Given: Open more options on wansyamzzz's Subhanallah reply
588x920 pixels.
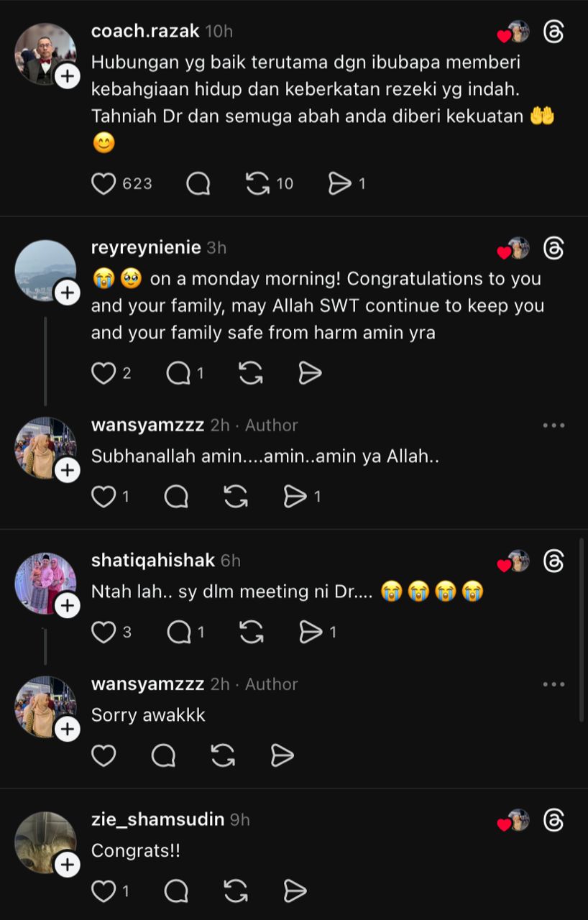Looking at the screenshot, I should (x=553, y=425).
